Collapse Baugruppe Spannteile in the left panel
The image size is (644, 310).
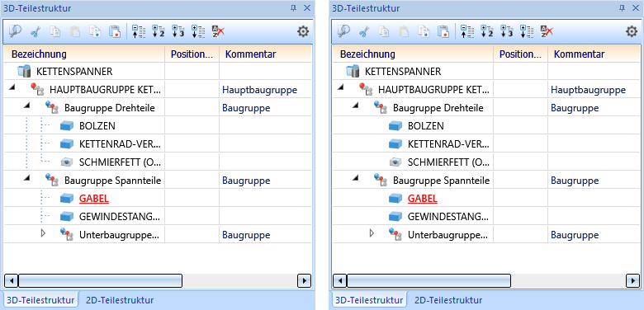[x=27, y=177]
